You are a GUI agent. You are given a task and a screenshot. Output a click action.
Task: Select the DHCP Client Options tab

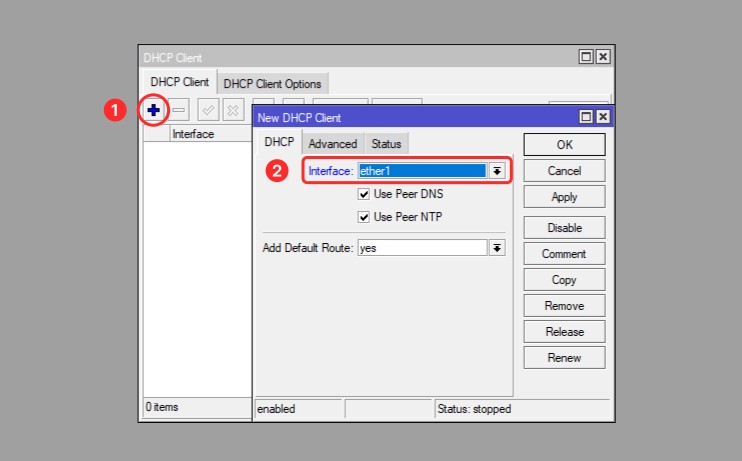272,84
